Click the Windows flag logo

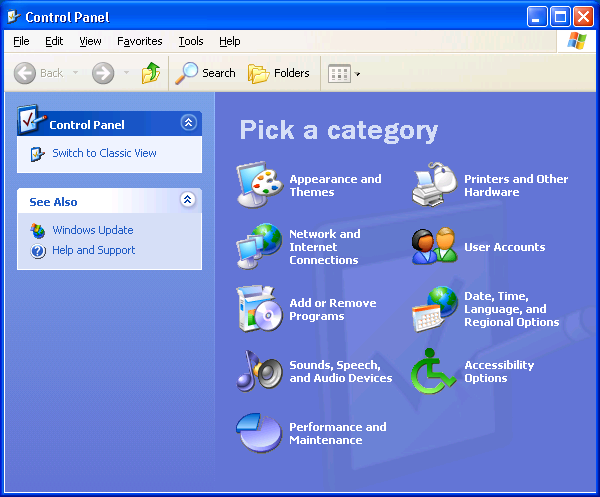click(577, 41)
